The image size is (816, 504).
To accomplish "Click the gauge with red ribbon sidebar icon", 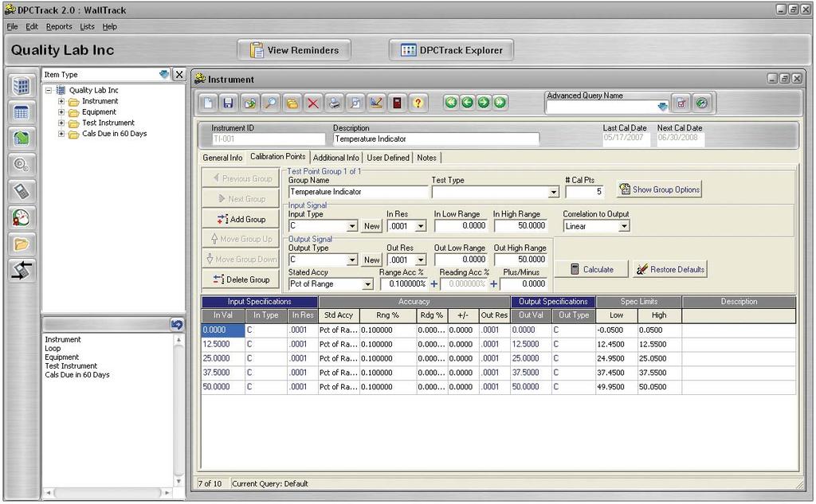I will (x=22, y=218).
